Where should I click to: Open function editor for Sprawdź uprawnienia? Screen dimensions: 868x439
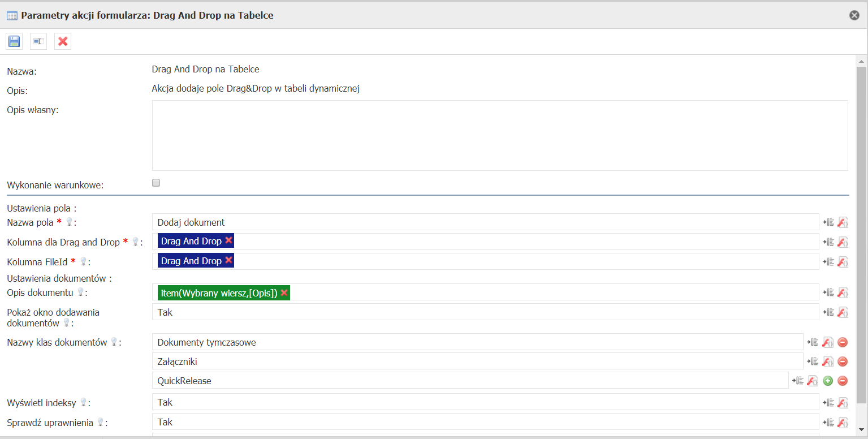tap(843, 422)
